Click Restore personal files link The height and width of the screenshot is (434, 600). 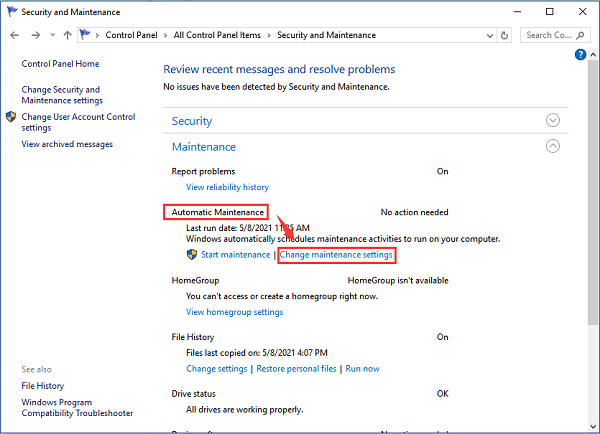pos(296,369)
